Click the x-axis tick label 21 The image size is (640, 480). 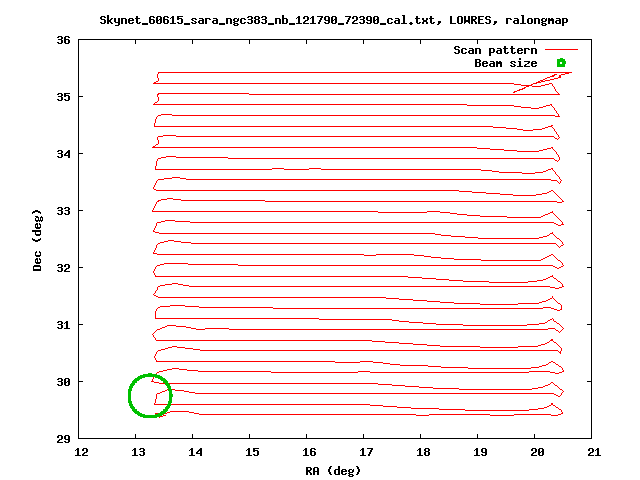click(594, 452)
